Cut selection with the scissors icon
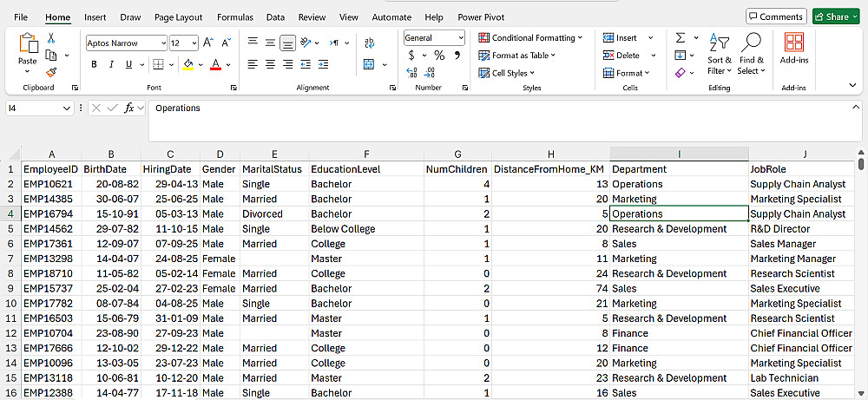The width and height of the screenshot is (868, 400). pos(51,38)
